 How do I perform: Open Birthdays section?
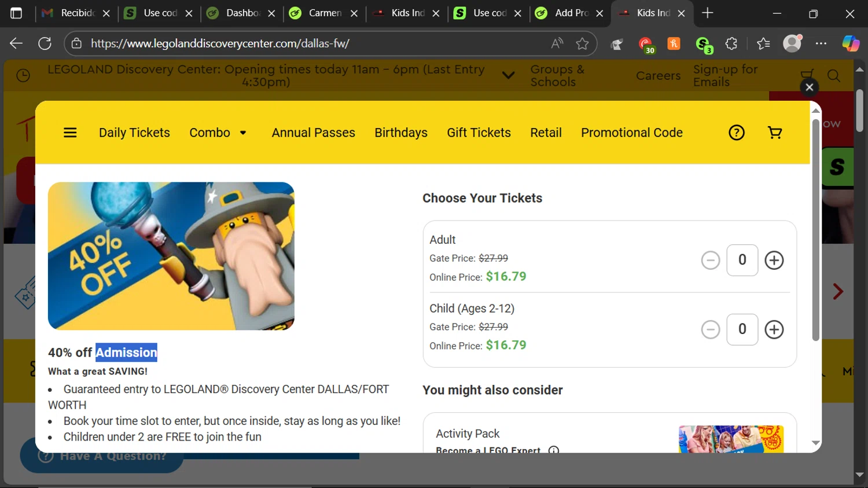pos(401,133)
